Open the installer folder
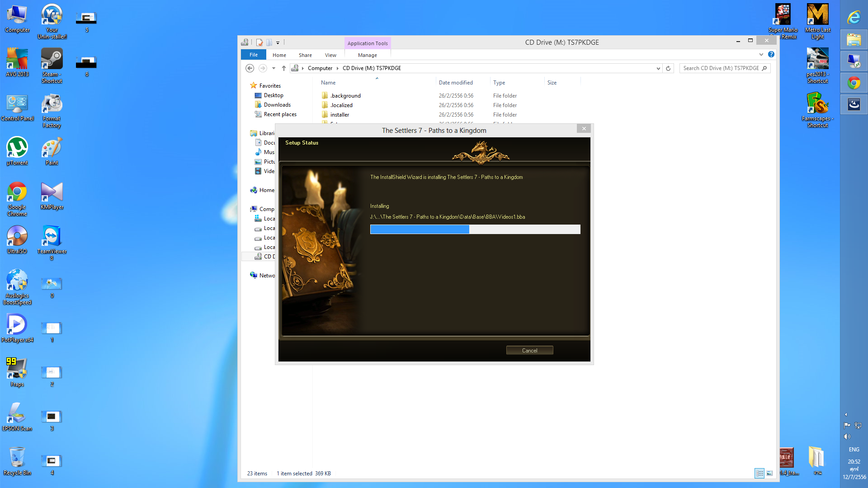Viewport: 868px width, 488px height. click(x=340, y=115)
